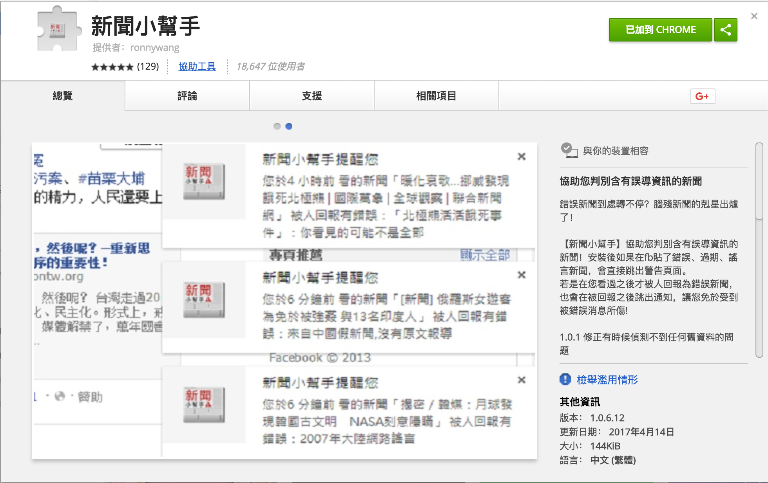Open the 協助工具 category link
768x483 pixels.
click(x=197, y=67)
